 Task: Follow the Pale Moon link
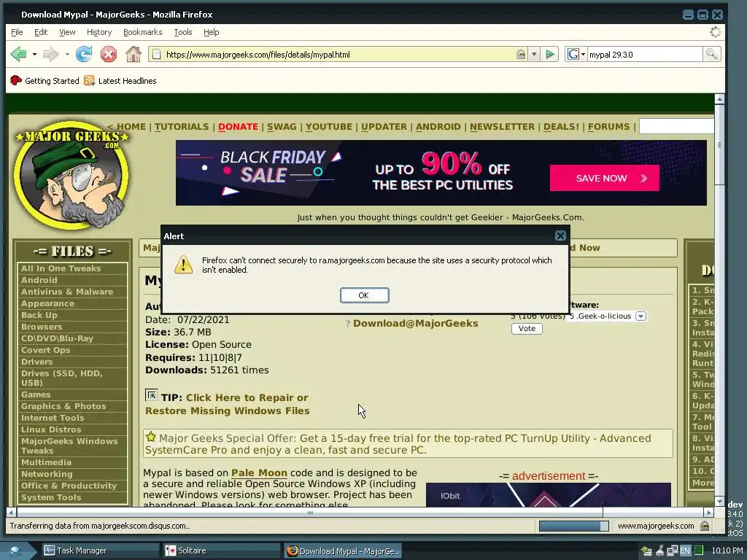[259, 472]
